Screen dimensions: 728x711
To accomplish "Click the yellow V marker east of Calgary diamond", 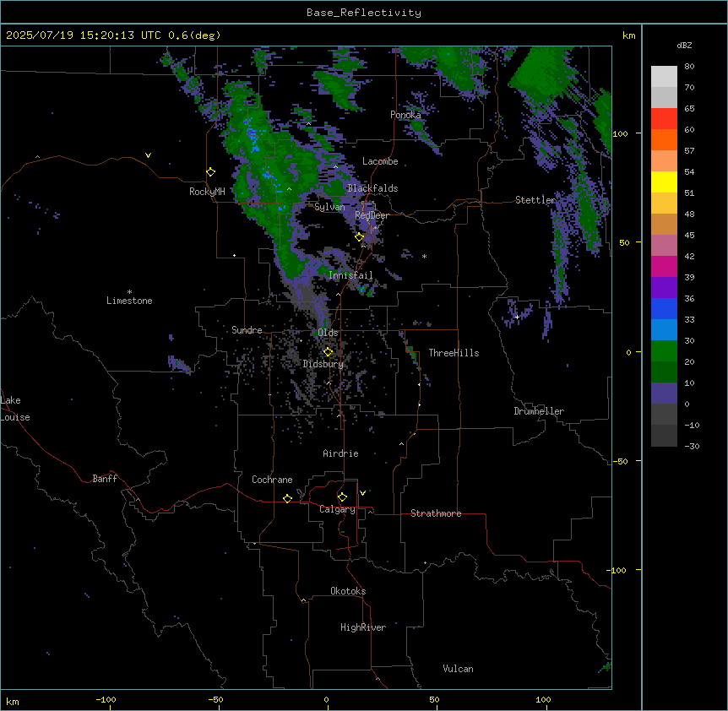I will pyautogui.click(x=362, y=493).
